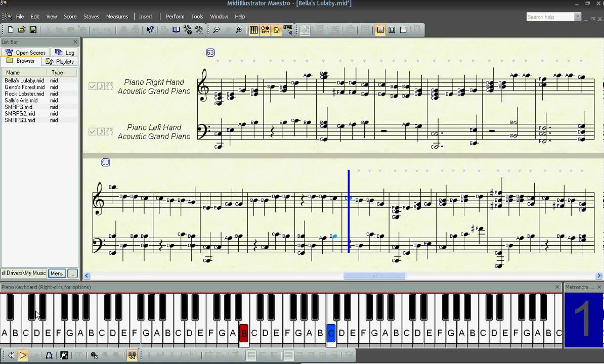Sort the file list by Type column header
The height and width of the screenshot is (364, 604).
point(62,72)
